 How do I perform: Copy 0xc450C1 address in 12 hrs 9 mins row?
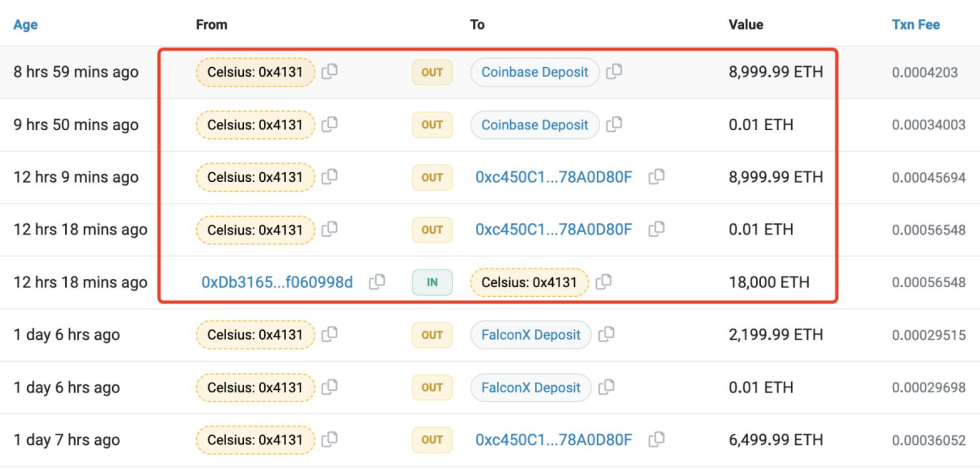(x=656, y=177)
